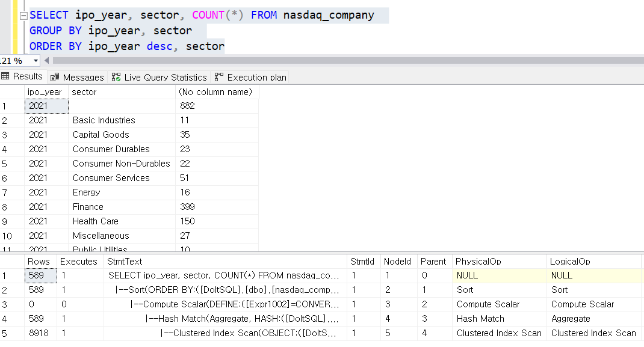The height and width of the screenshot is (347, 644).
Task: Select the Miscellaneous sector cell
Action: point(122,235)
